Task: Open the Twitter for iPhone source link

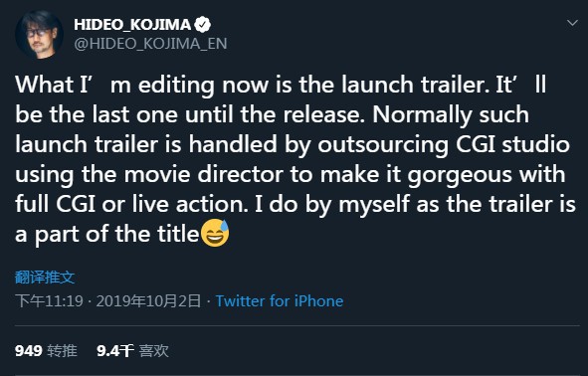Action: click(x=280, y=301)
